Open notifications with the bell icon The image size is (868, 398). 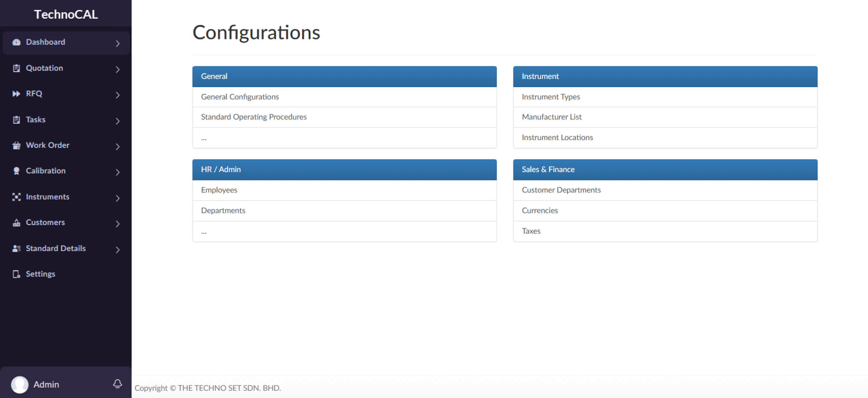pos(117,384)
